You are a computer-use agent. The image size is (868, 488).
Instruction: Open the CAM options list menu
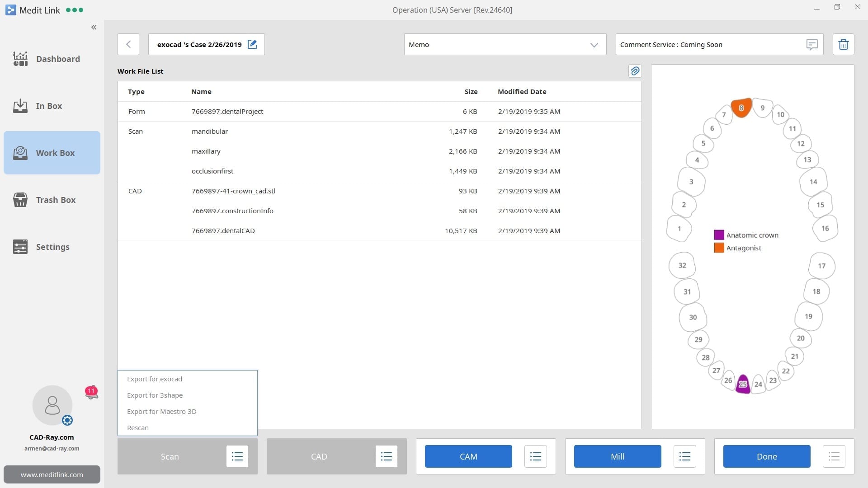pyautogui.click(x=535, y=456)
